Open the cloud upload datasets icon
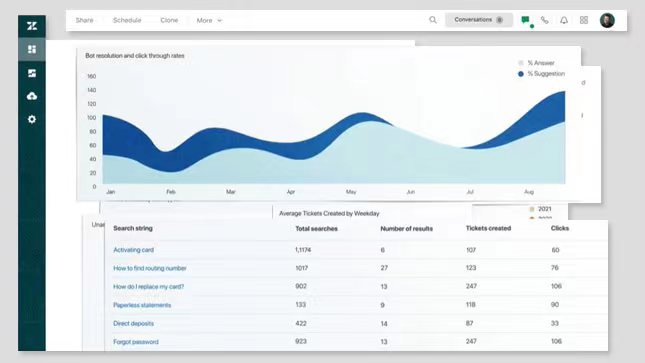Screen dimensions: 645x363 click(x=32, y=96)
